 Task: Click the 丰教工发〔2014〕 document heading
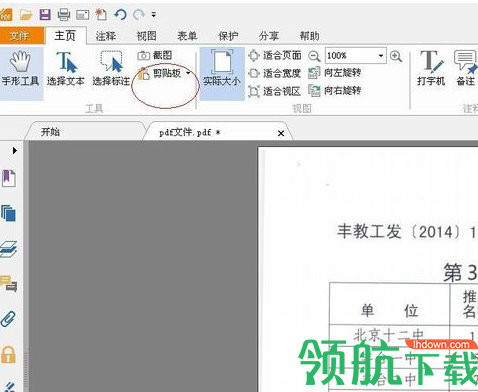tap(399, 232)
